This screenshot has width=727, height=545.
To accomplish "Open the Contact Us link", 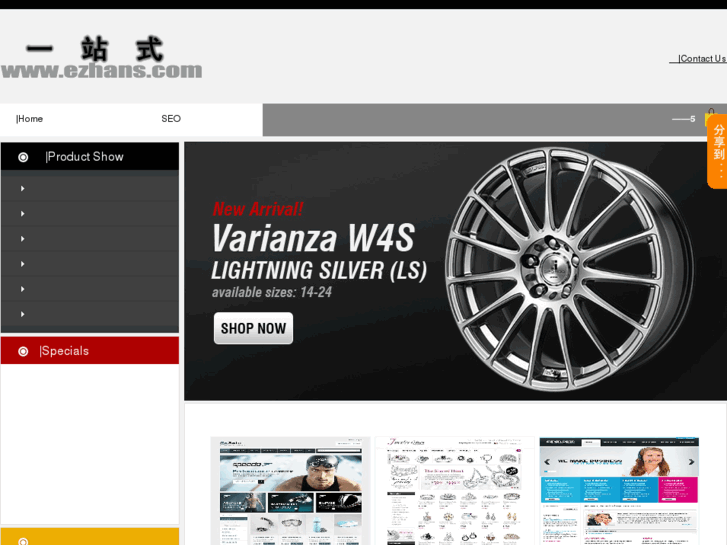I will pyautogui.click(x=701, y=59).
